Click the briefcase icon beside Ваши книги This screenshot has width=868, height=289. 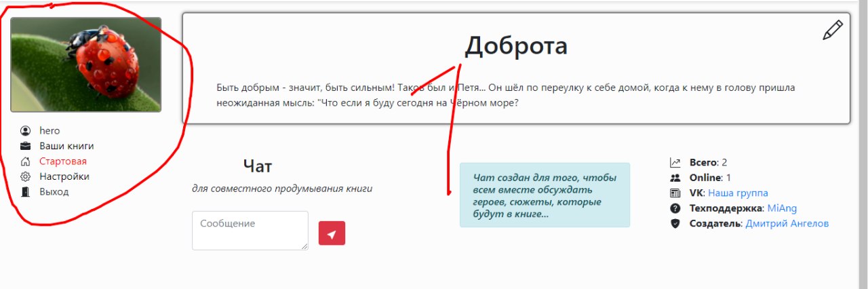click(26, 146)
